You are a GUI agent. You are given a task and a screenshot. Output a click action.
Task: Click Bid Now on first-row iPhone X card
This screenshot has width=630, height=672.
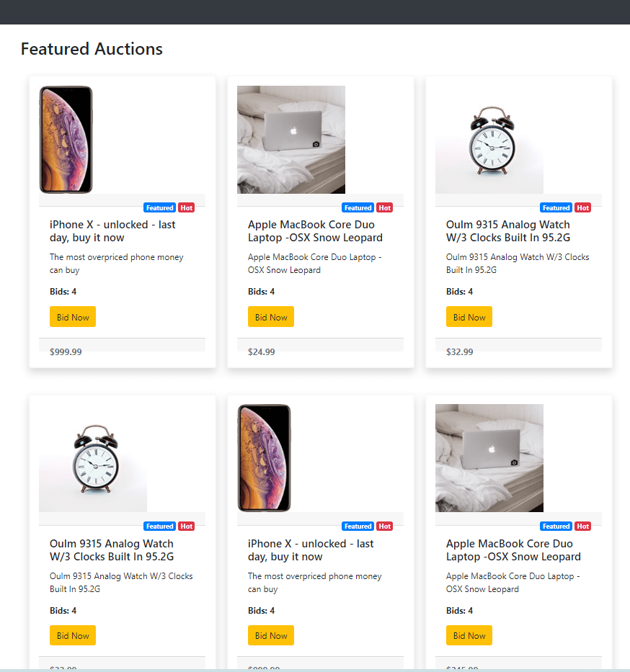pyautogui.click(x=73, y=317)
